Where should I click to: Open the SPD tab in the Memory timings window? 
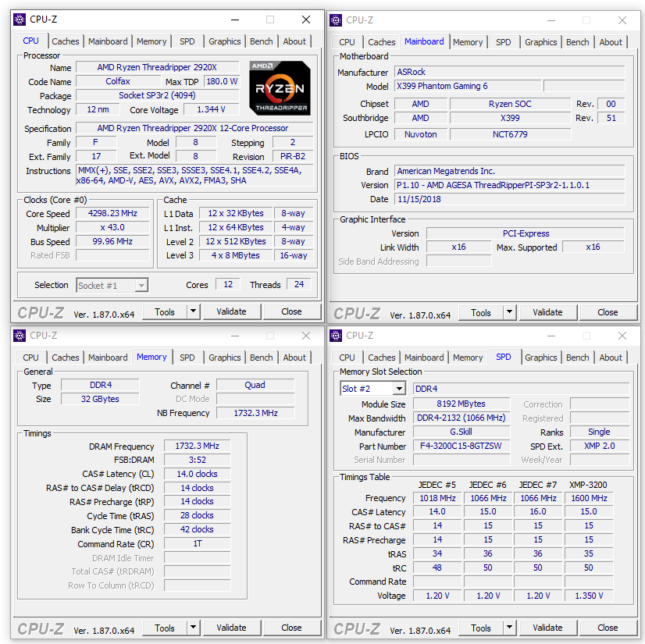(x=187, y=358)
